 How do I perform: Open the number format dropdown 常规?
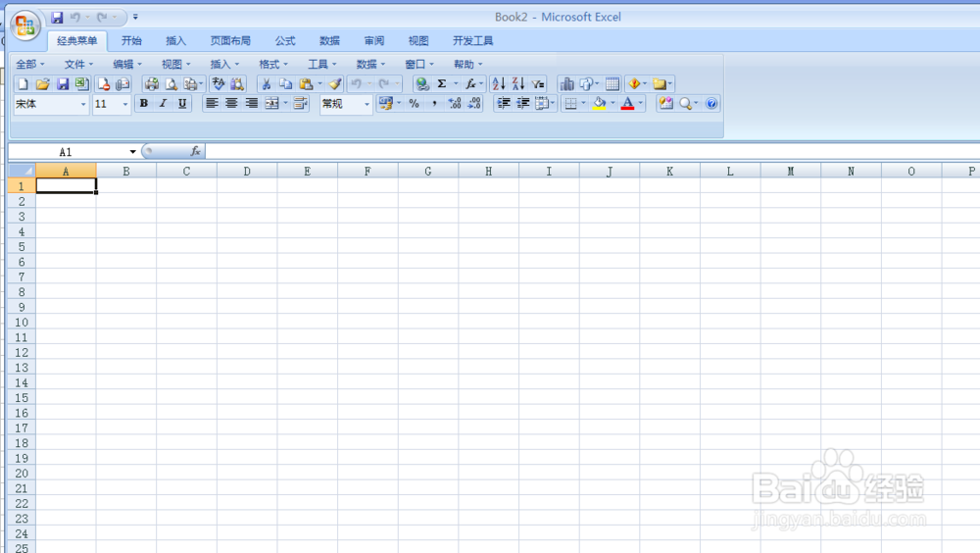click(x=367, y=105)
